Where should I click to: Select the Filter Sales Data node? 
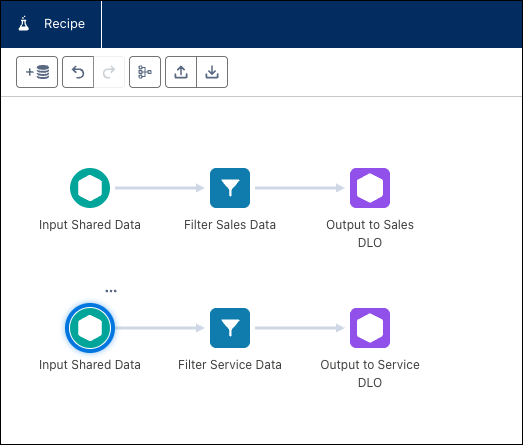pyautogui.click(x=230, y=188)
